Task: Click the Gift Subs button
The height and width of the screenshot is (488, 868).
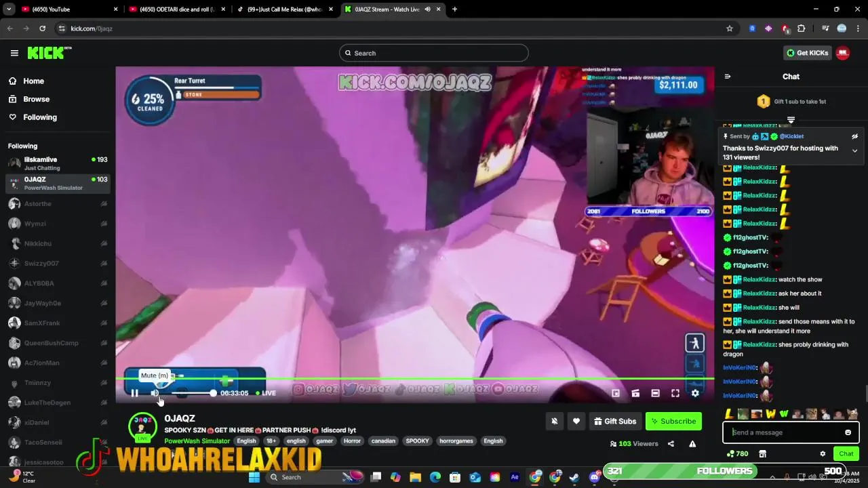Action: click(x=615, y=421)
